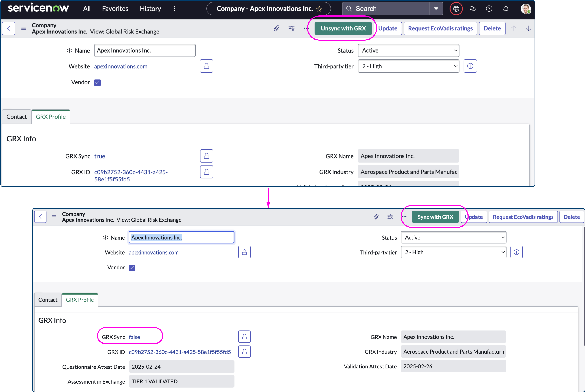
Task: Unlock the Website field in bottom form
Action: point(245,252)
